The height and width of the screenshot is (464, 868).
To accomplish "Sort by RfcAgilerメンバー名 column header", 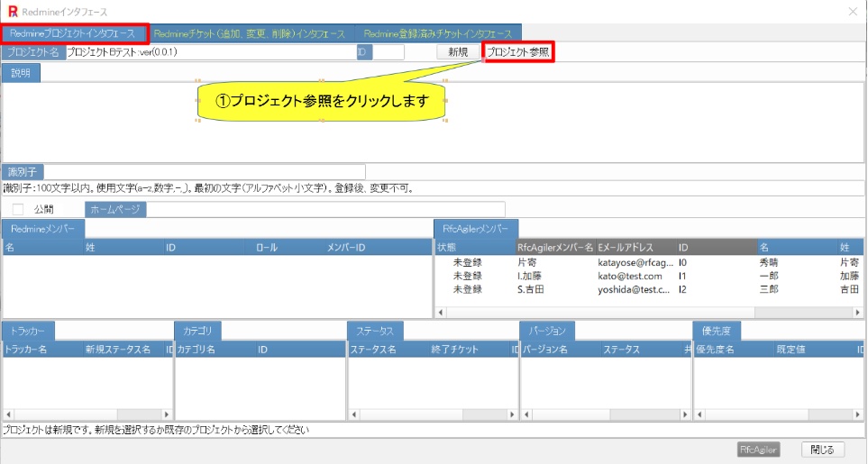I will pos(555,247).
